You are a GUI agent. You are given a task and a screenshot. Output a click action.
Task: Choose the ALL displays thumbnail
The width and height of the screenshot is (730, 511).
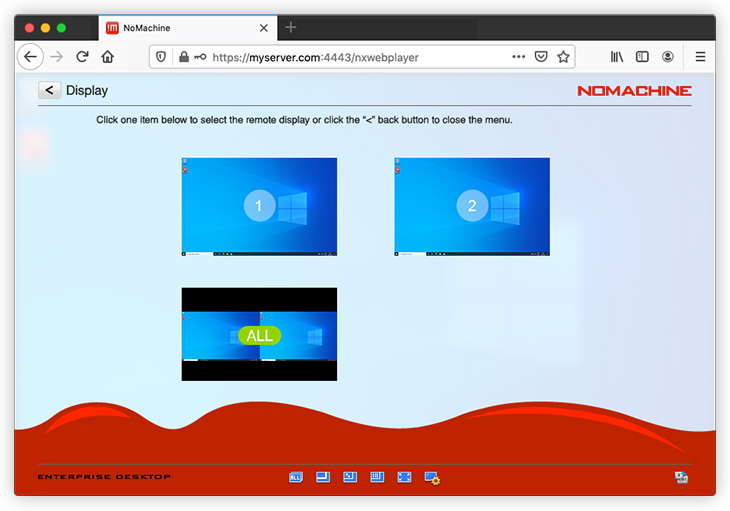coord(259,334)
